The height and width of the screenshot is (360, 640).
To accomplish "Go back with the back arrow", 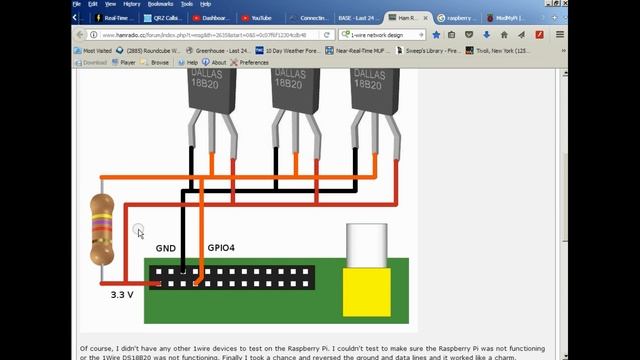I will coord(80,35).
